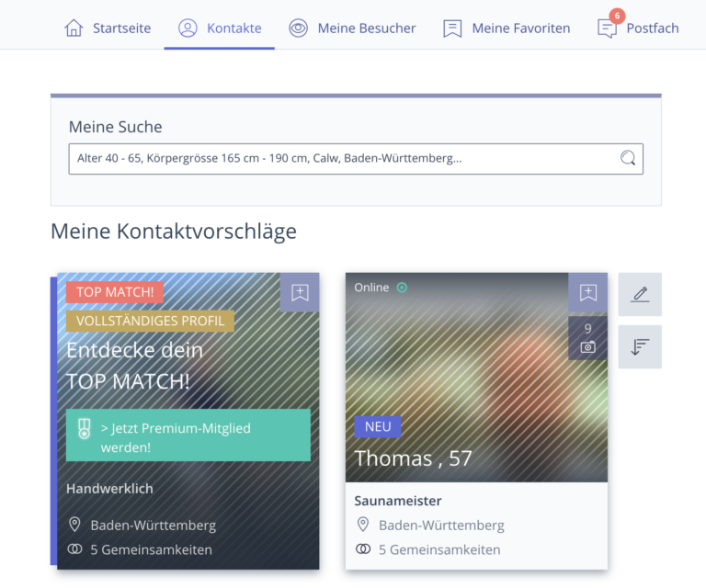Click the VOLLSTÄNDIGES PROFIL badge

[150, 321]
